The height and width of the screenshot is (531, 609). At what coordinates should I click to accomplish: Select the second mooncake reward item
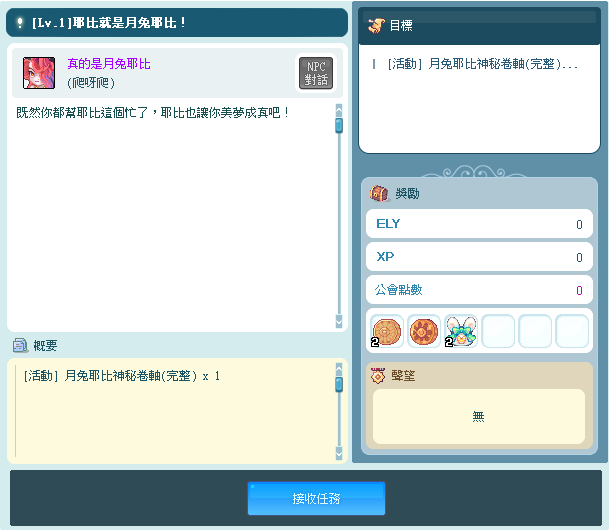click(x=424, y=331)
